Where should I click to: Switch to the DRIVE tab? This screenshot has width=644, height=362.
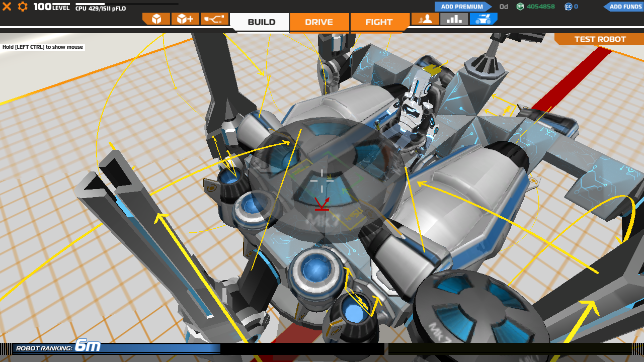coord(319,22)
